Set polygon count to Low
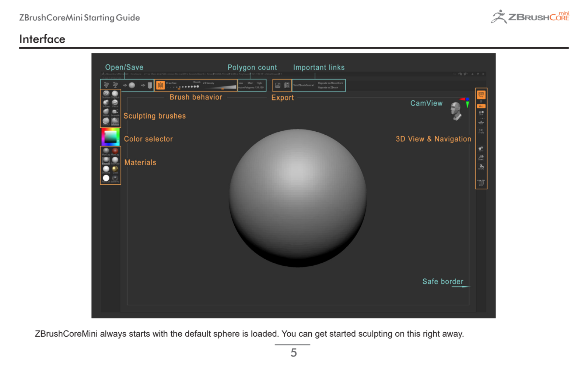This screenshot has height=379, width=588. [241, 83]
